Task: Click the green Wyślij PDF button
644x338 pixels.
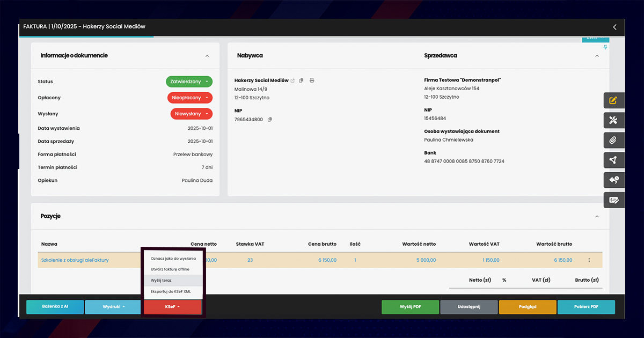Action: tap(409, 307)
